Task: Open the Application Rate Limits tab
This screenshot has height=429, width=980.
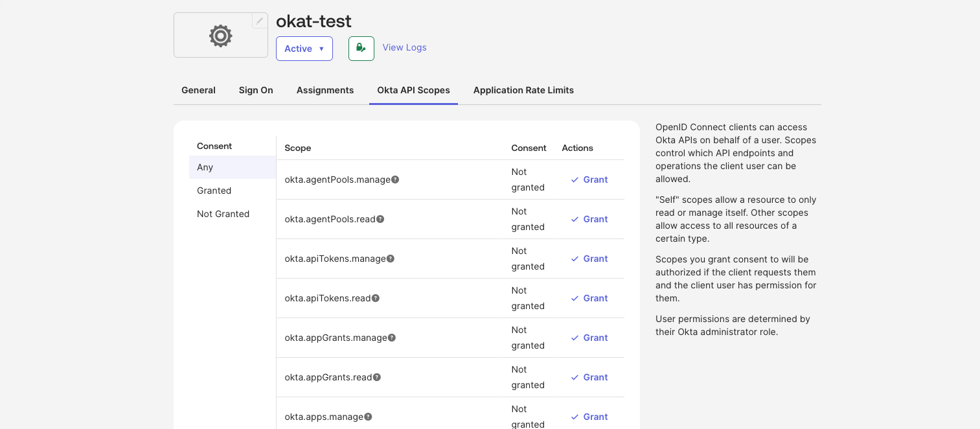Action: [523, 90]
